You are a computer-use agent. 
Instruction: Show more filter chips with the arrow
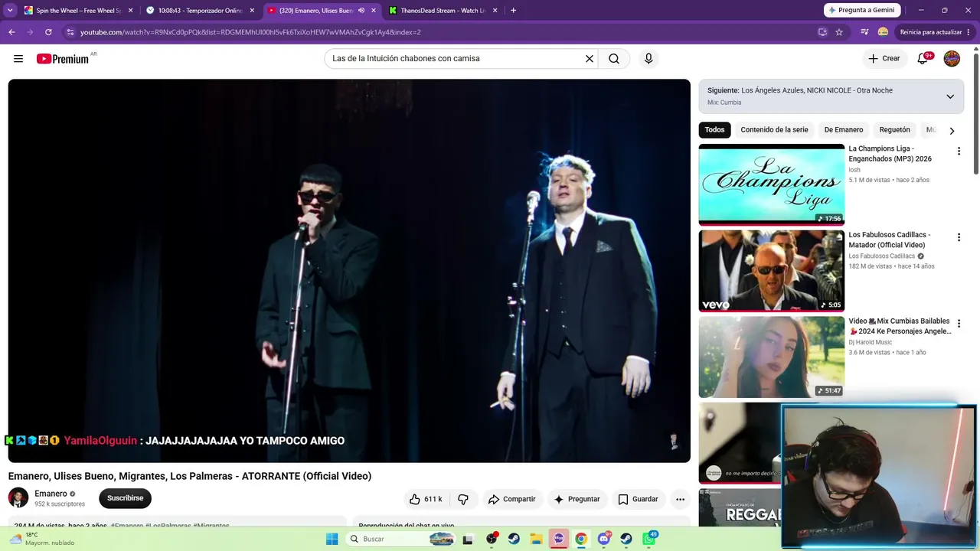pos(952,131)
